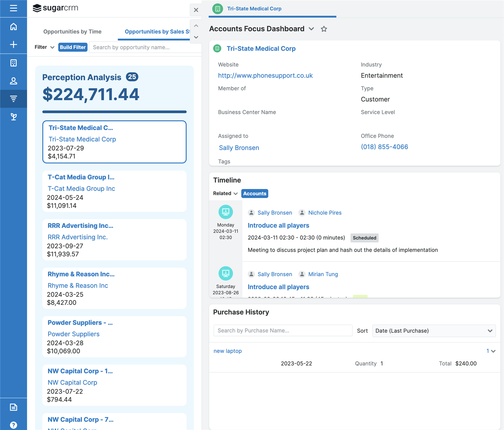The width and height of the screenshot is (504, 430).
Task: Switch to Opportunities by Time tab
Action: (72, 32)
